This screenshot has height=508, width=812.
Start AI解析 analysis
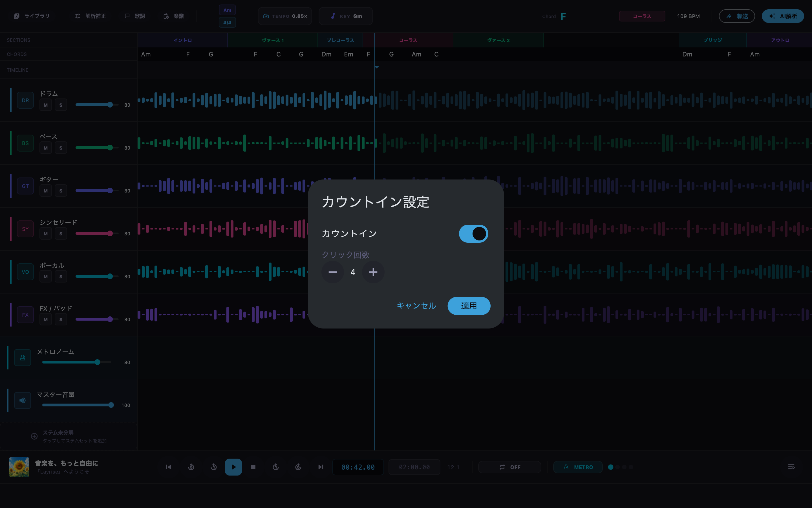pyautogui.click(x=783, y=16)
